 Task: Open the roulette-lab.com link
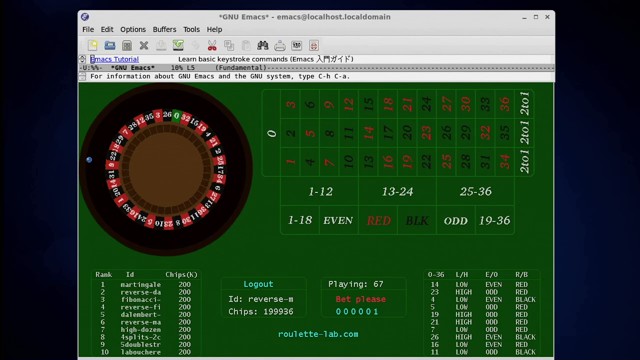318,334
